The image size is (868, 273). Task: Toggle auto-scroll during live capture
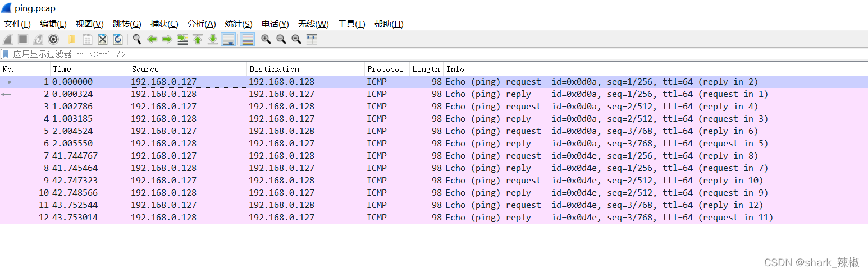click(228, 39)
